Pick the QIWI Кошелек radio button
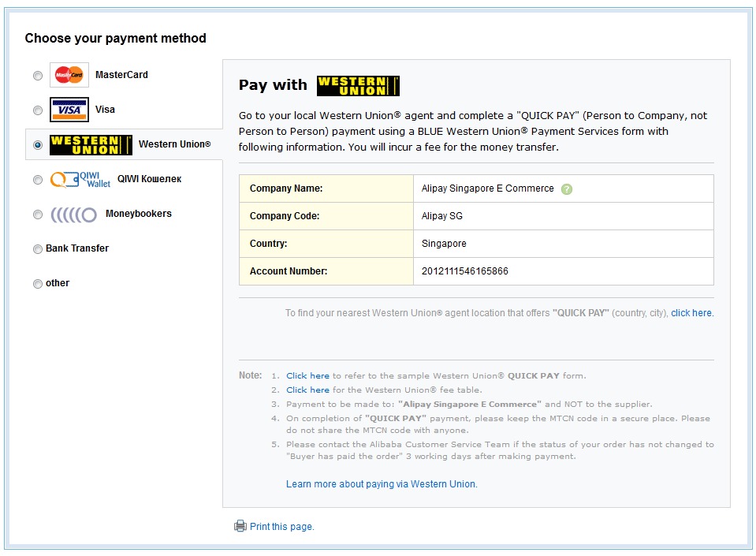The image size is (756, 556). 38,180
